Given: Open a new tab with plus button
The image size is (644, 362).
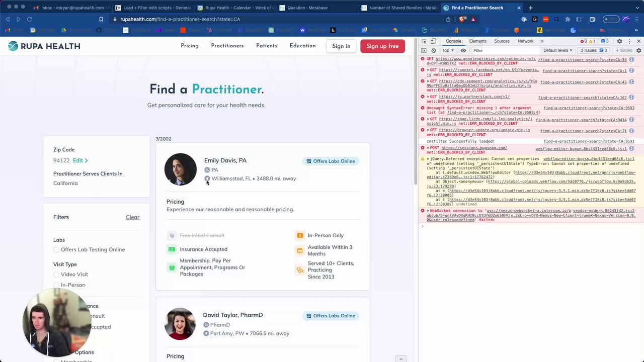Looking at the screenshot, I should (530, 8).
